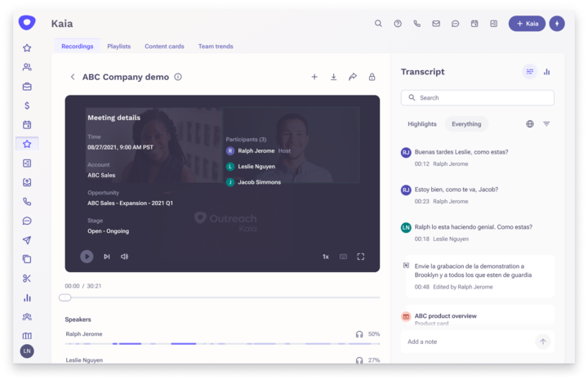Viewport: 588px width, 380px height.
Task: Open the top bar chat bubble icon
Action: point(455,24)
